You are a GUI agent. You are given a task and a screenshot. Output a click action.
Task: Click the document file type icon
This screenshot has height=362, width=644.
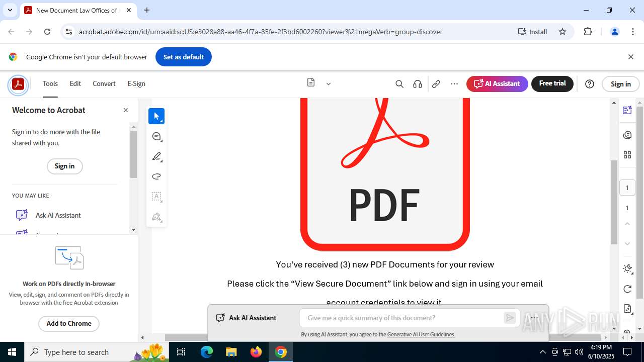[x=311, y=82]
